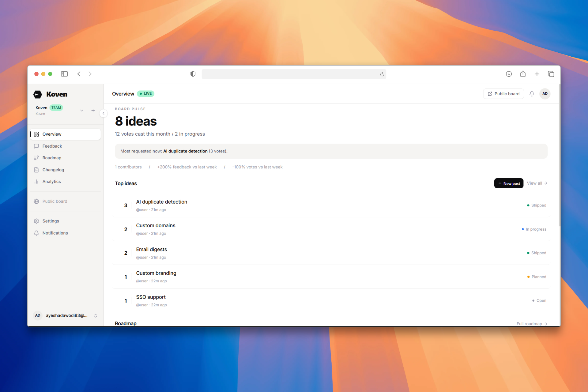Add a workspace with sidebar plus icon

point(93,111)
